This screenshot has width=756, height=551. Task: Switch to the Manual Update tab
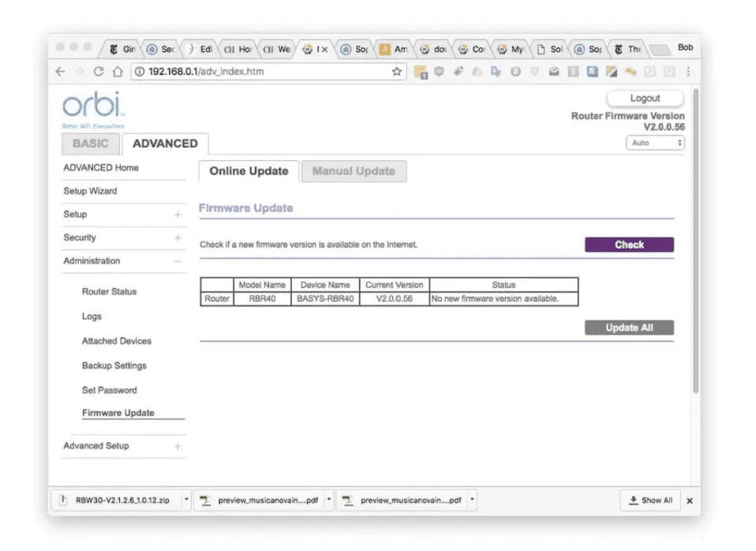tap(354, 171)
